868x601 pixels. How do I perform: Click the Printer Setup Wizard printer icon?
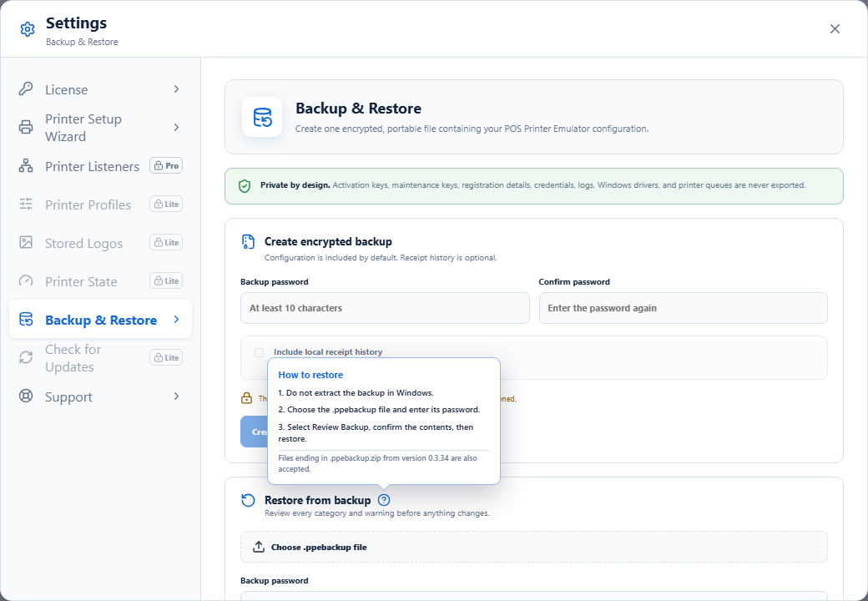pos(26,127)
